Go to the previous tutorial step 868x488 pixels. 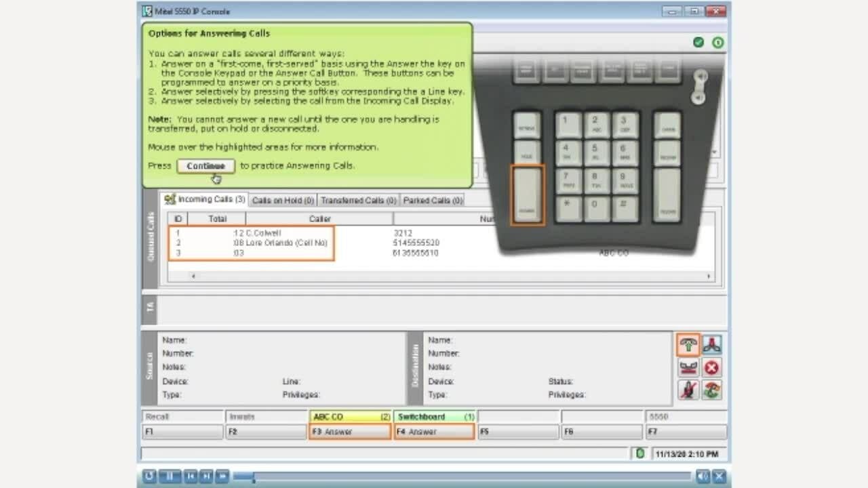coord(191,476)
